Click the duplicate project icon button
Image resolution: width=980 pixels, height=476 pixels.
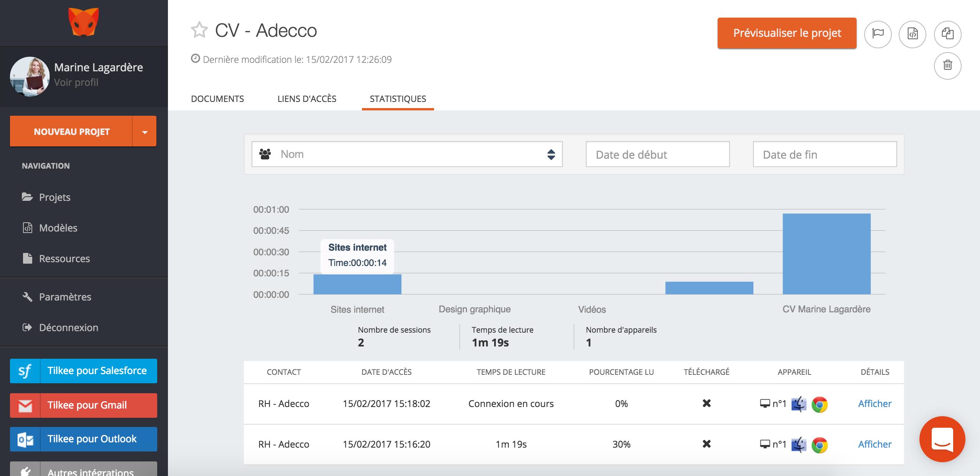947,34
